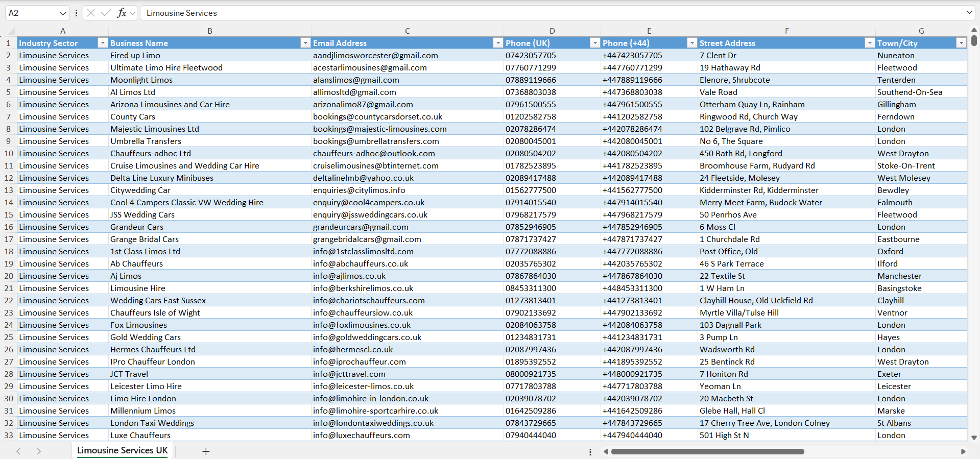Select cell info@foxlimousines.co.uk
The image size is (980, 459).
[x=407, y=325]
